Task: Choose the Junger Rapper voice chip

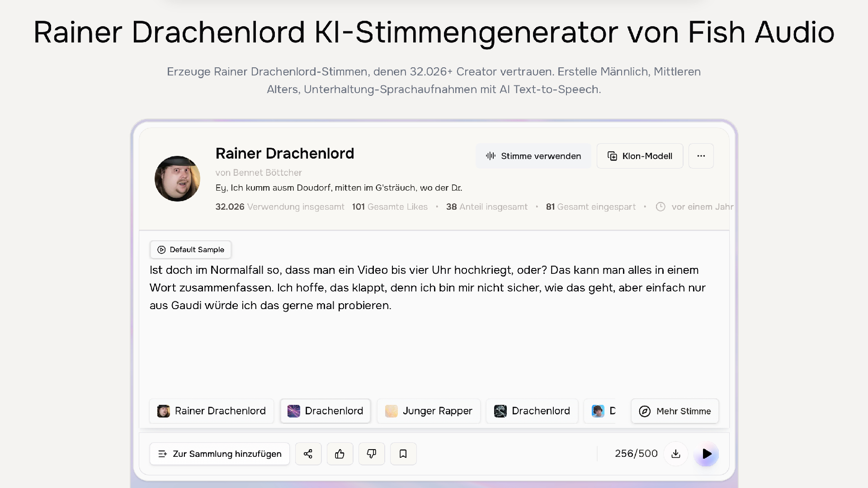Action: (x=429, y=411)
